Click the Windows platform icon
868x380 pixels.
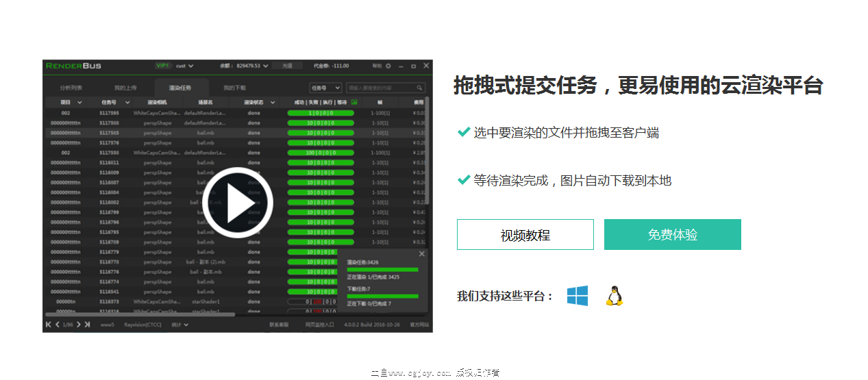point(578,296)
